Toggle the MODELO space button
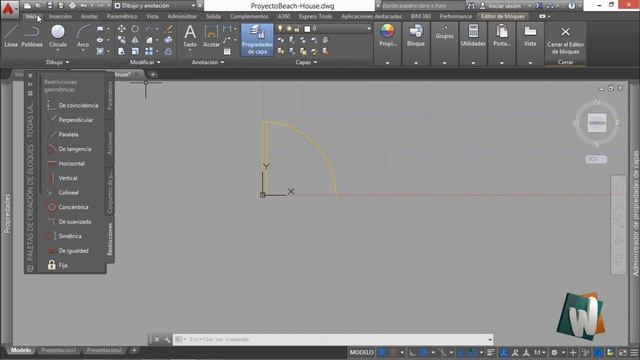 pyautogui.click(x=362, y=352)
